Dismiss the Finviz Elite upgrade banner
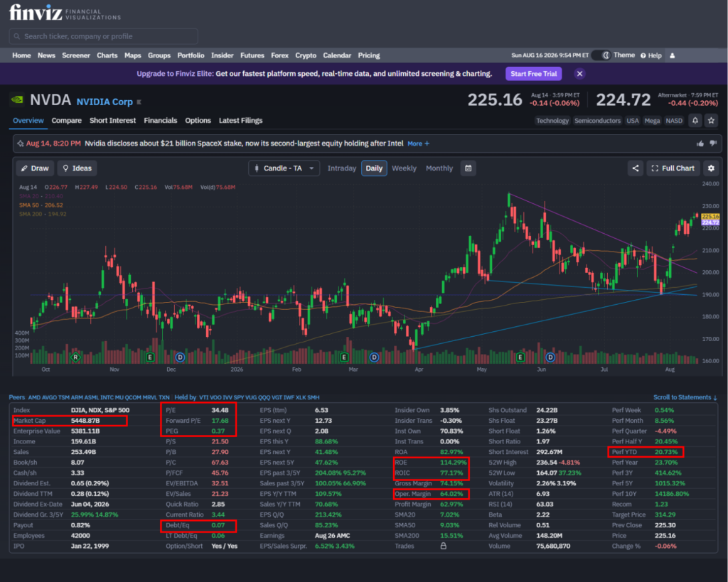The width and height of the screenshot is (728, 582). click(579, 74)
